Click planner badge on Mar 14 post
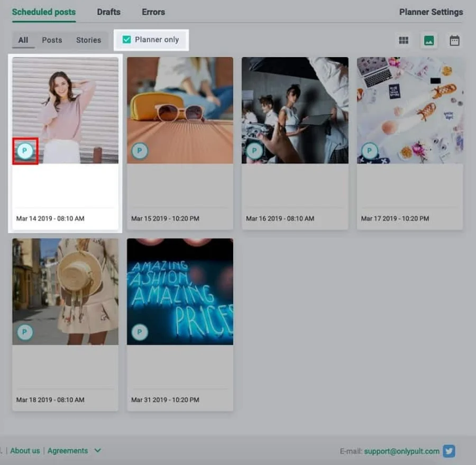This screenshot has width=476, height=465. click(25, 151)
